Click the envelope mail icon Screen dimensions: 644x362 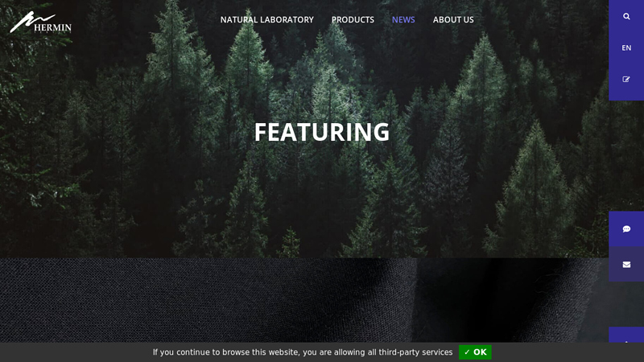[626, 265]
